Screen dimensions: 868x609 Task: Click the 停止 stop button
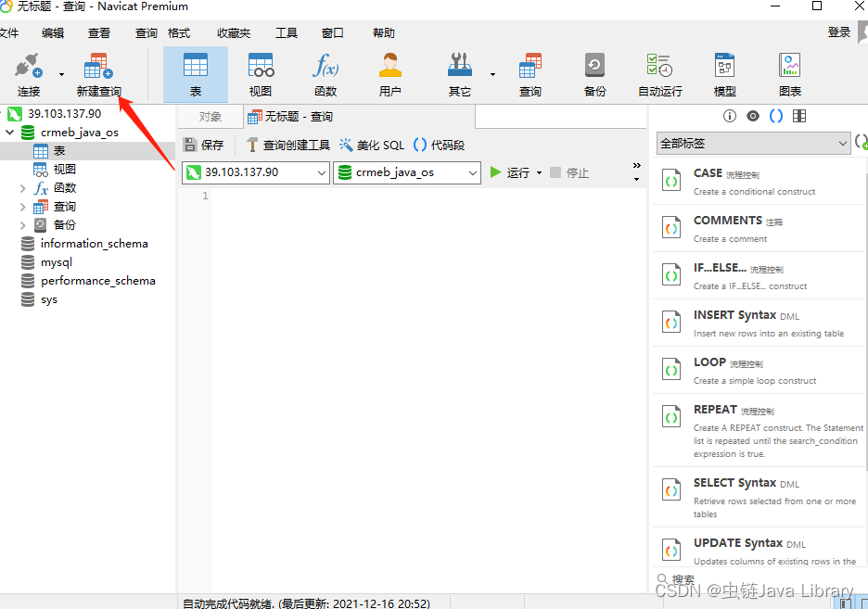point(569,172)
